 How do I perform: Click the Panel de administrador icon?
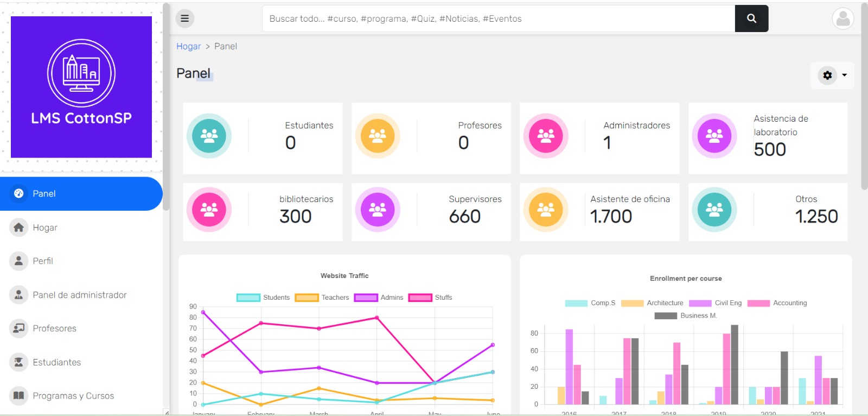click(18, 294)
